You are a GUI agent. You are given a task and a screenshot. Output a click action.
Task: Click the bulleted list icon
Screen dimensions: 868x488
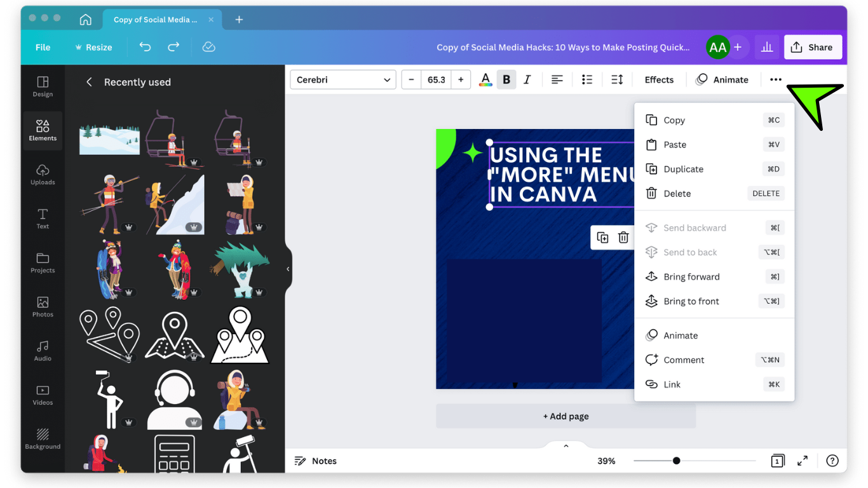(x=587, y=79)
